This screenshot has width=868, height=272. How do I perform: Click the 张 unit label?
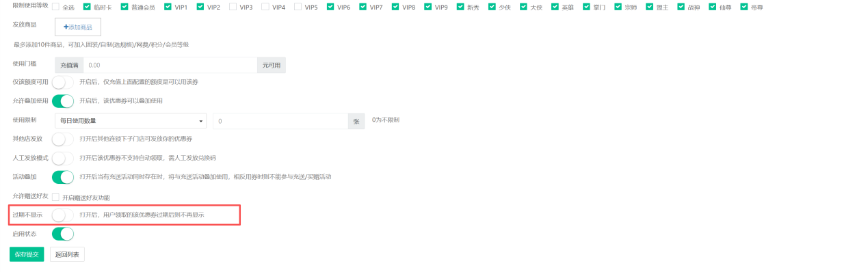tap(356, 121)
